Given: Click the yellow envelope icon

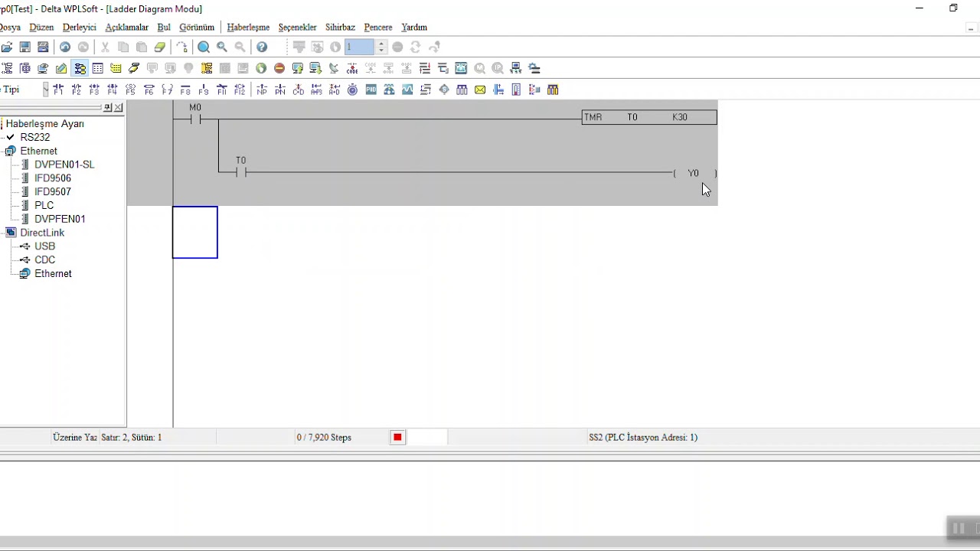Looking at the screenshot, I should 480,90.
